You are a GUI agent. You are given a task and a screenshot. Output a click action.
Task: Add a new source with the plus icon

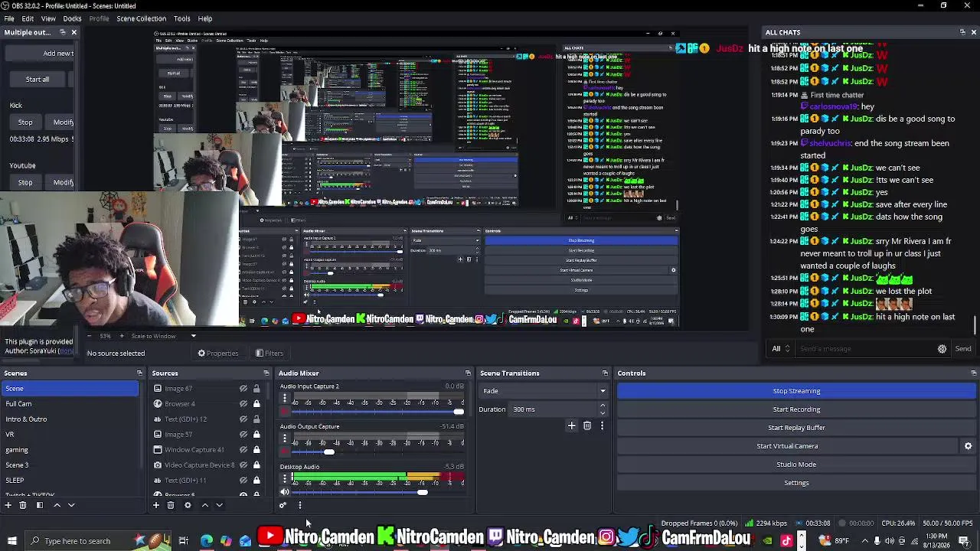coord(156,505)
